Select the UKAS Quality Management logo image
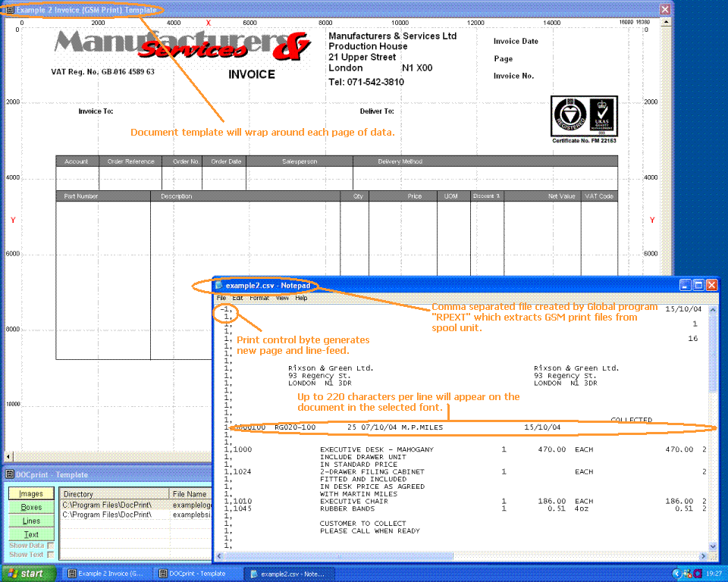The image size is (728, 582). [x=601, y=116]
